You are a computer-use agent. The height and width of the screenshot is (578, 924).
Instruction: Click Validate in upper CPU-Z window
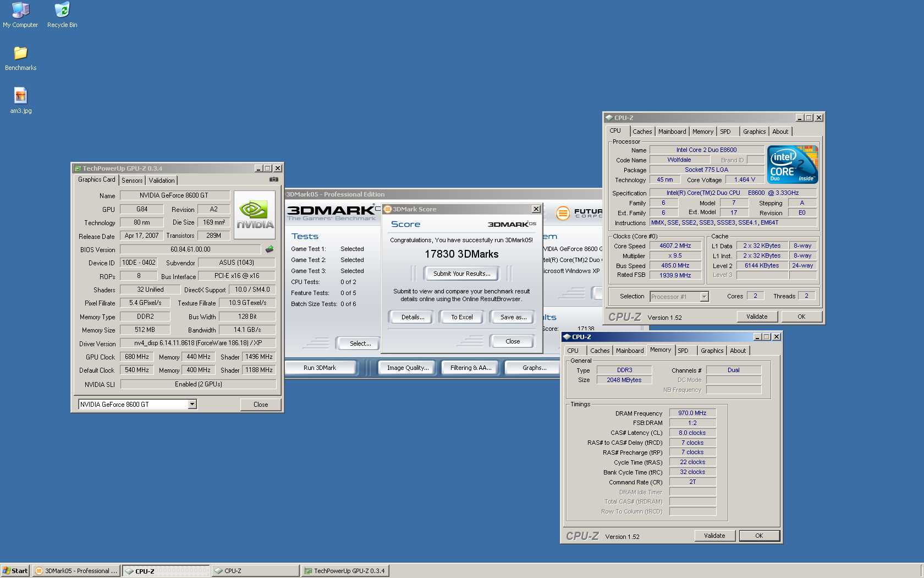coord(757,317)
